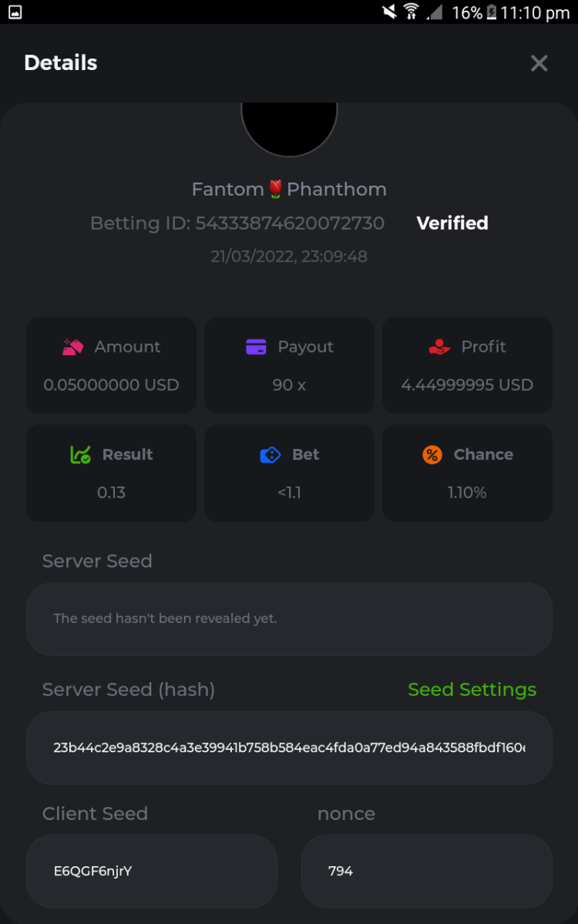Image resolution: width=578 pixels, height=924 pixels.
Task: Click the orange Chance percent icon
Action: [432, 455]
